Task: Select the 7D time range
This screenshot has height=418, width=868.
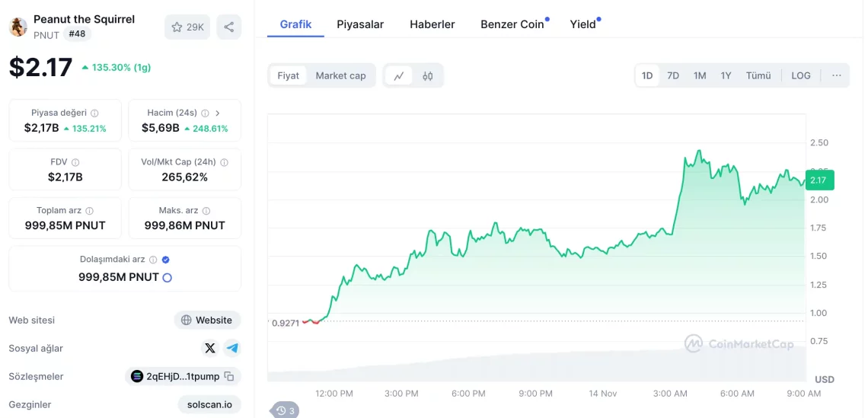Action: pyautogui.click(x=673, y=75)
